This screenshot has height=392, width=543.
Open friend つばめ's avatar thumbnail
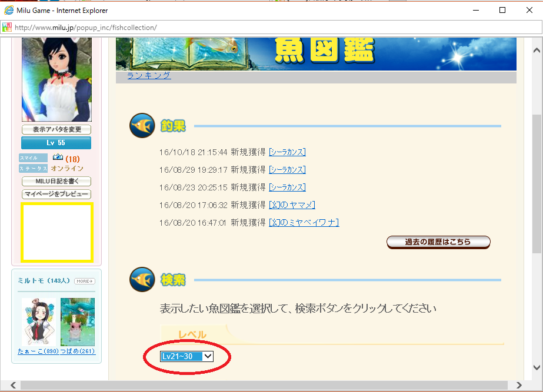click(77, 322)
